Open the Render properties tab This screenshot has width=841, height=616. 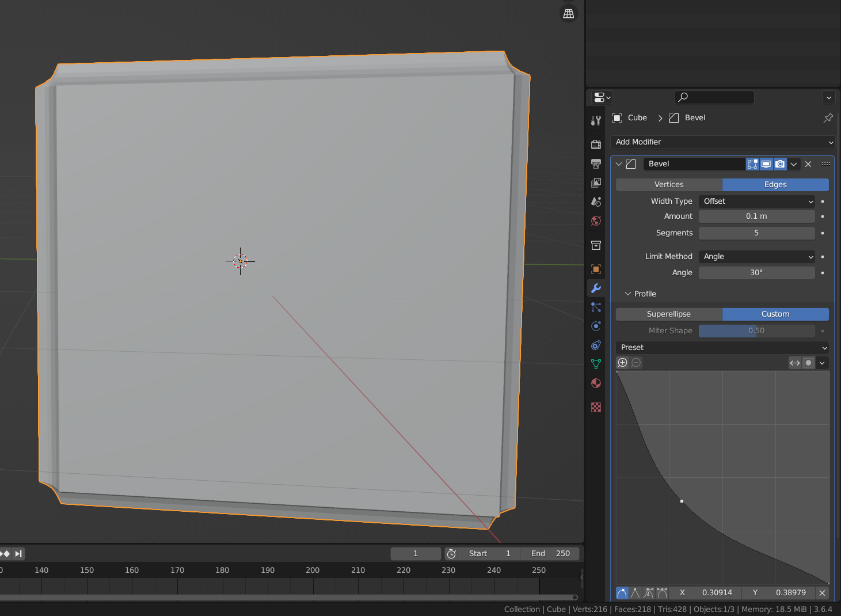[596, 145]
